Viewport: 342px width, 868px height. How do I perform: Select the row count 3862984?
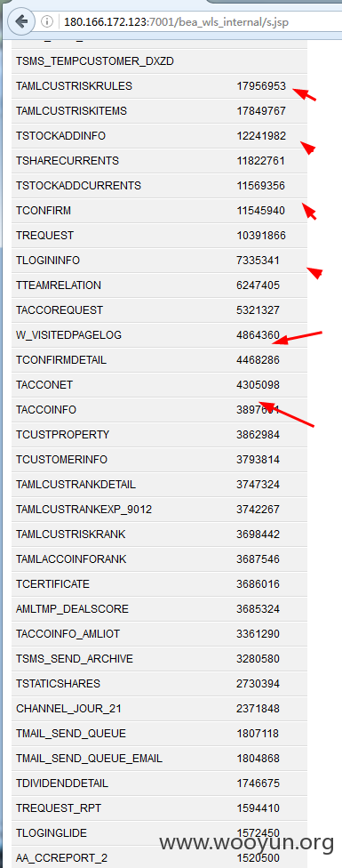tap(258, 435)
